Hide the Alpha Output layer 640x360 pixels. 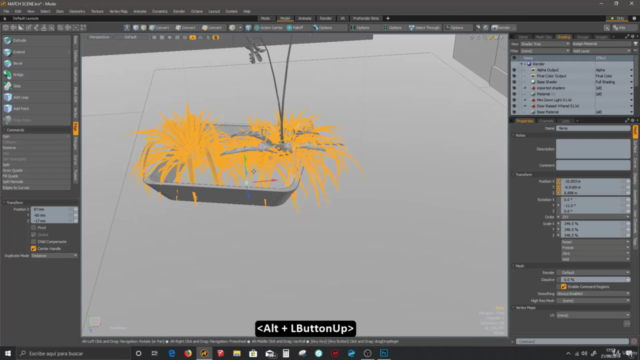pos(514,70)
